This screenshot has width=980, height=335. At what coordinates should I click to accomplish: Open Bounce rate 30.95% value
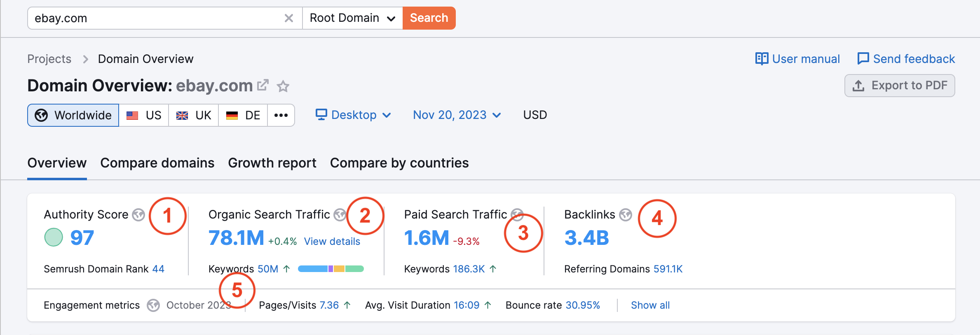(583, 305)
